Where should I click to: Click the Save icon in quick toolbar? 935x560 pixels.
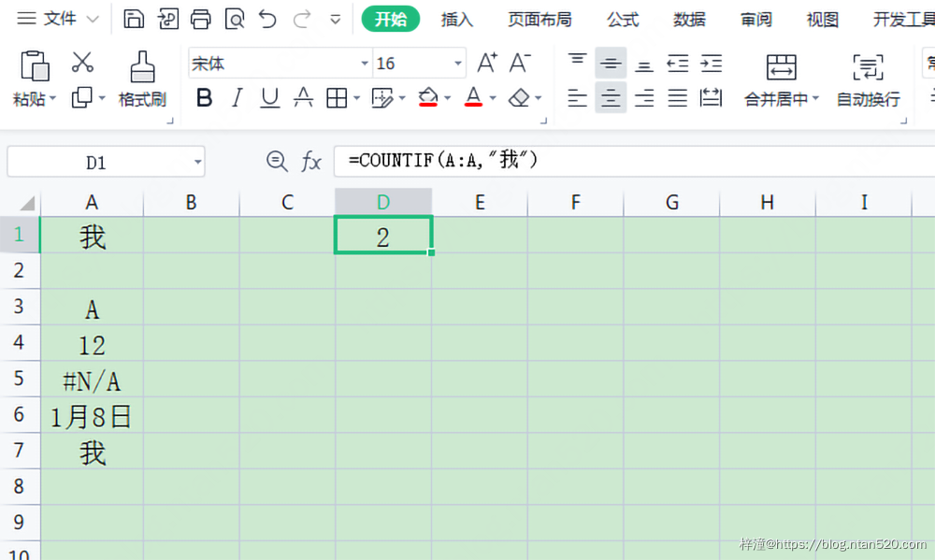tap(134, 19)
